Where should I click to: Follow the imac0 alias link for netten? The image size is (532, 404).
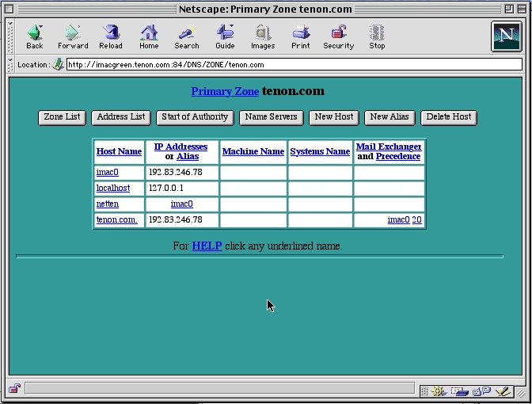click(182, 204)
